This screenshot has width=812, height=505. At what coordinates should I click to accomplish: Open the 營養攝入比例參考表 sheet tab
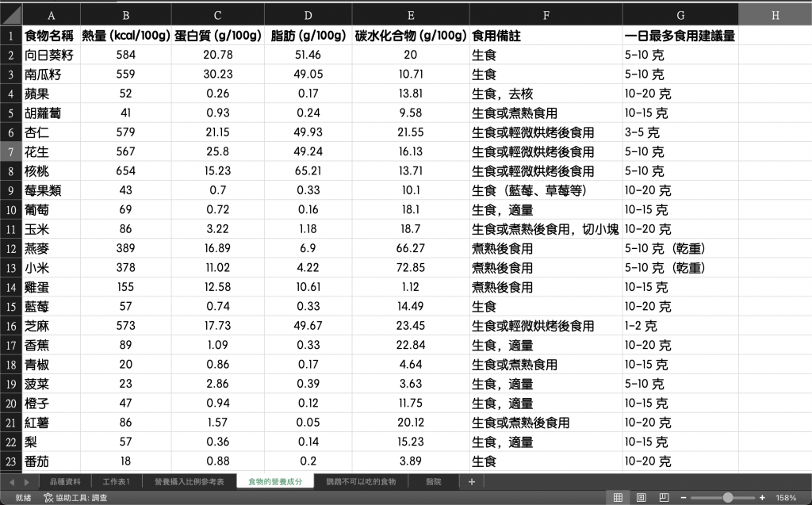[x=190, y=482]
